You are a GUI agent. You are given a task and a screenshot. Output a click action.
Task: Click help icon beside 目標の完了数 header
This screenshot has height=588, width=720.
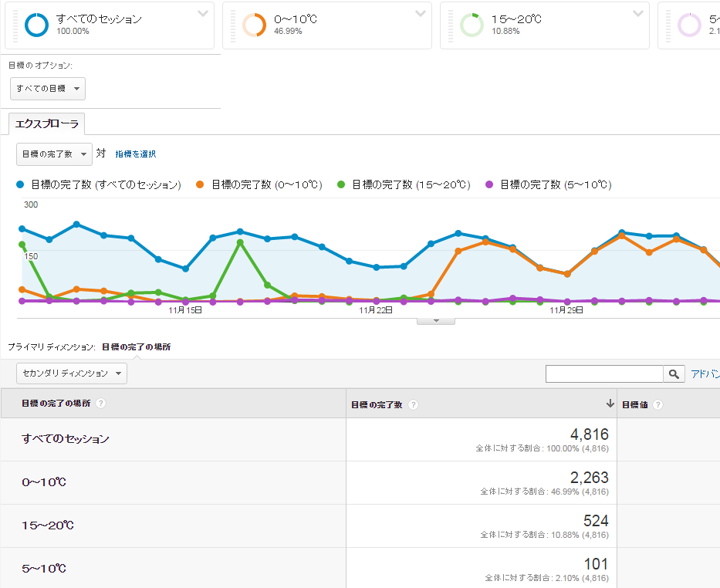coord(414,405)
